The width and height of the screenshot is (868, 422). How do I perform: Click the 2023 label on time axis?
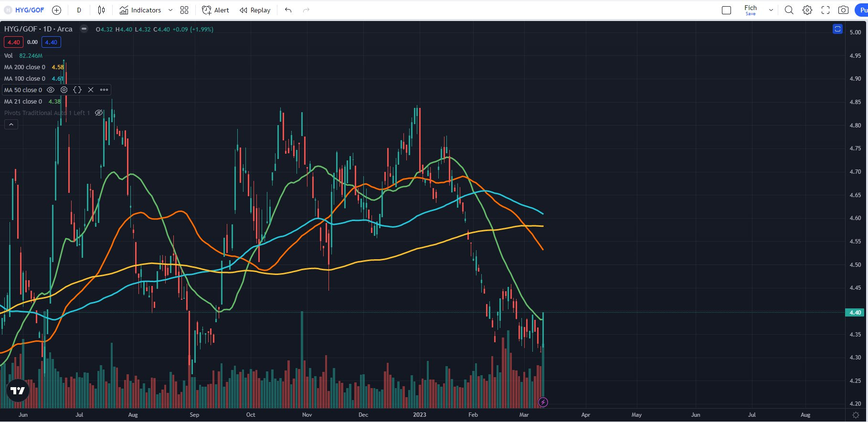pyautogui.click(x=419, y=415)
